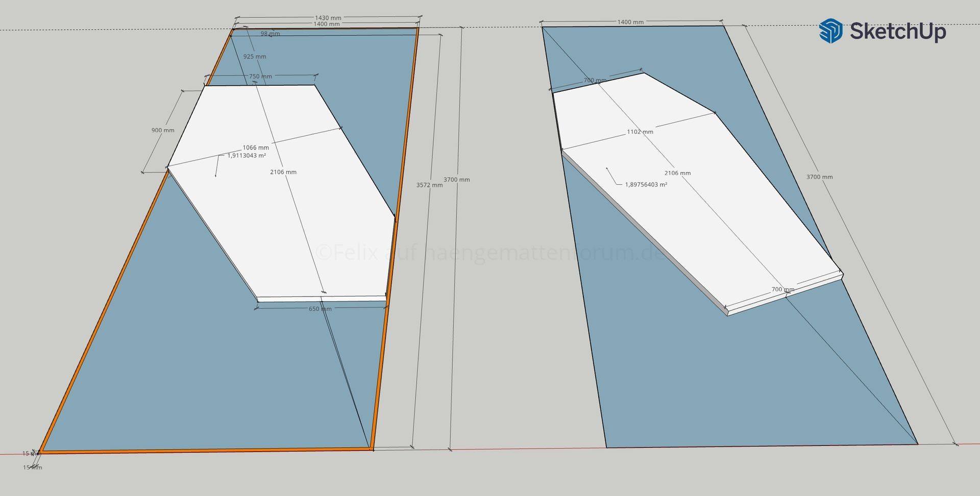Select the 925 mm dimension label
This screenshot has width=980, height=496.
click(x=254, y=57)
